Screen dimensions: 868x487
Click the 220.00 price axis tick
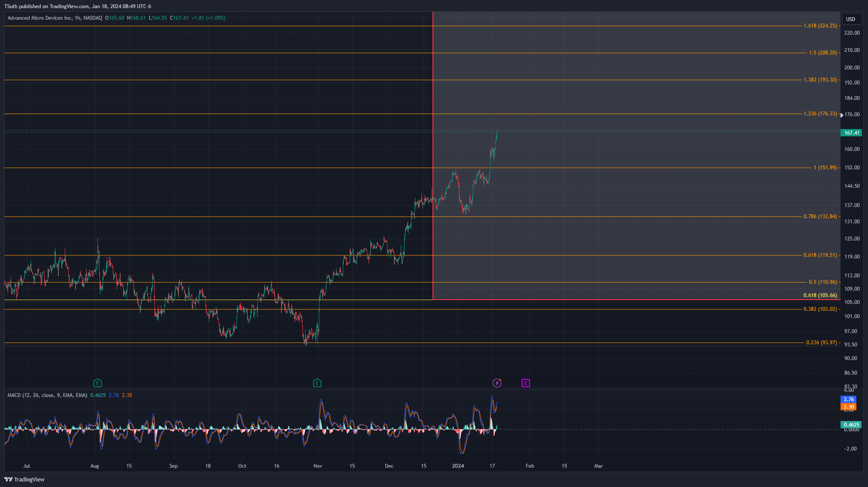point(852,33)
